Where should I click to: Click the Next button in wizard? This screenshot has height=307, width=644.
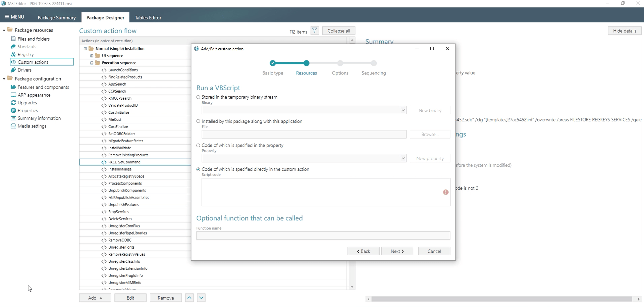point(397,251)
